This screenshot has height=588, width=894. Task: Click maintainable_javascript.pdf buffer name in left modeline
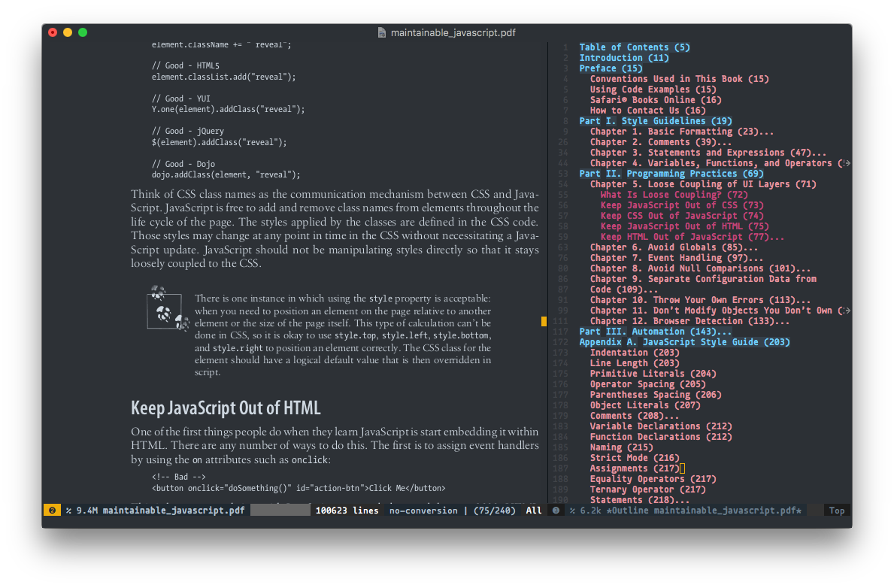(174, 511)
